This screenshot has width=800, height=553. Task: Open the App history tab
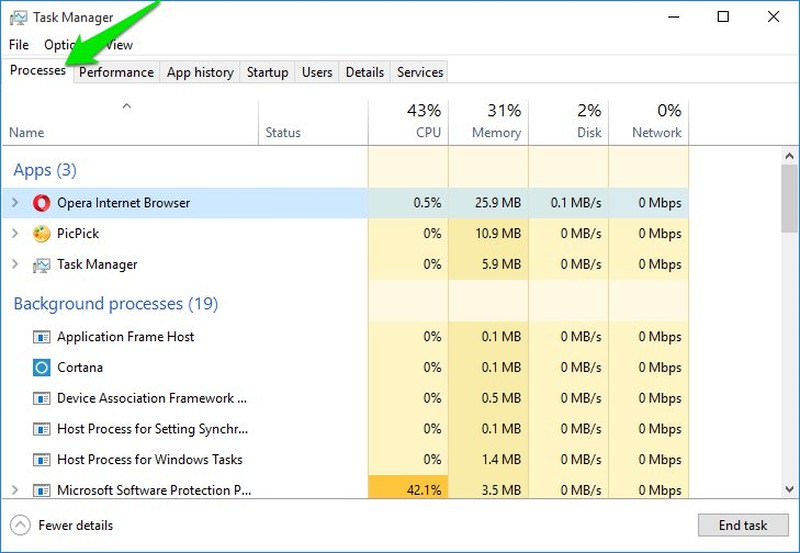[200, 72]
